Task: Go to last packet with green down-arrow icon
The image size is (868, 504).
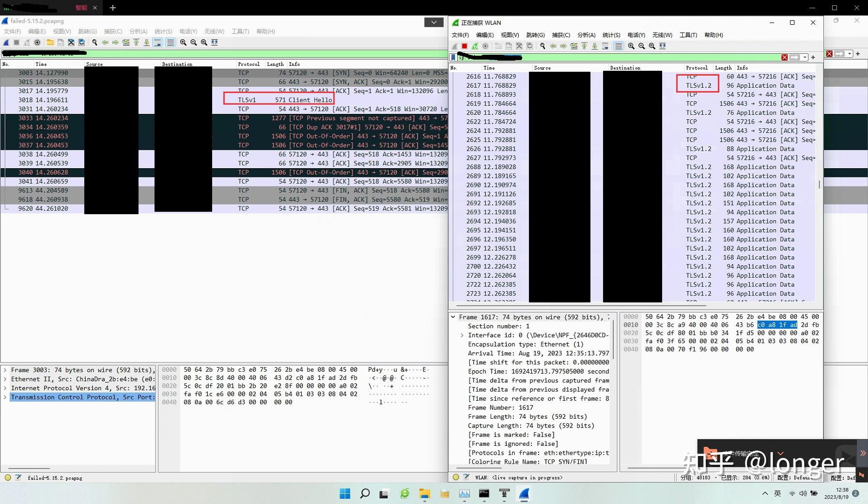Action: coord(595,46)
